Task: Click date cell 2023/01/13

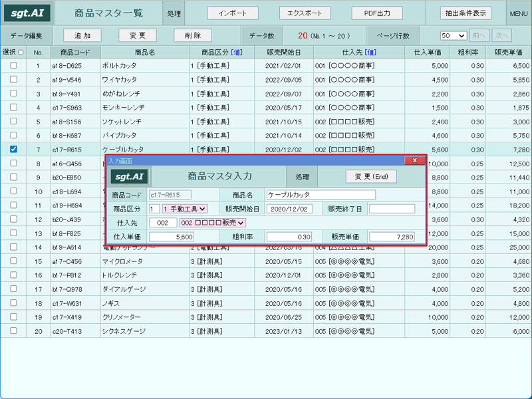Action: 283,331
